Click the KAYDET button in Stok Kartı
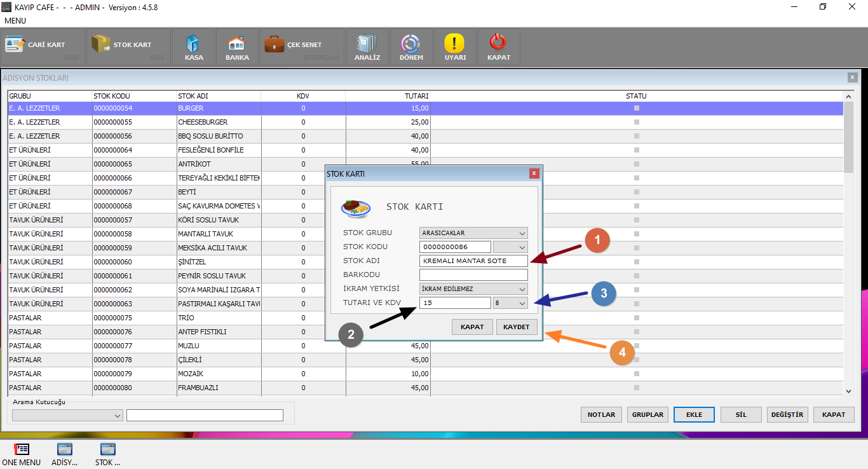 pos(516,327)
